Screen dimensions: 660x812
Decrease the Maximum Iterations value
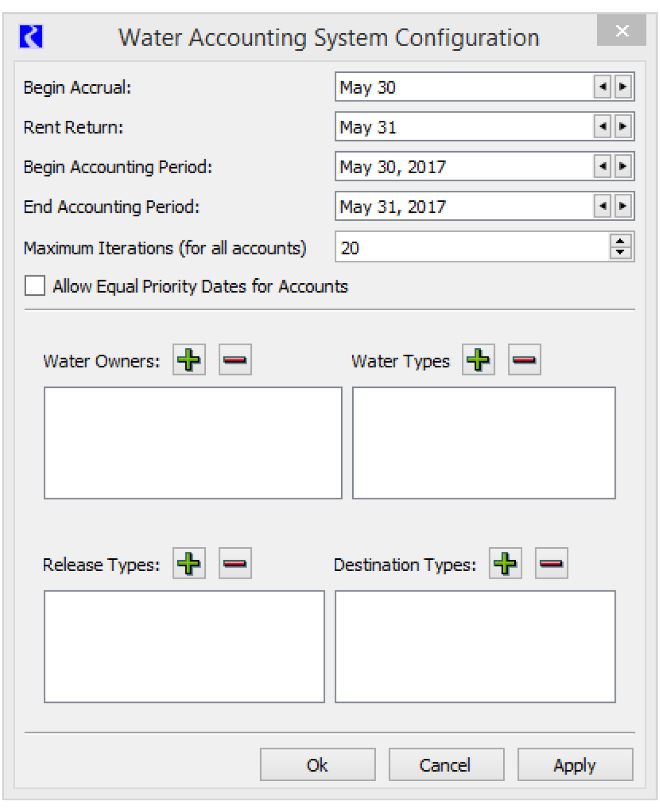[x=620, y=252]
